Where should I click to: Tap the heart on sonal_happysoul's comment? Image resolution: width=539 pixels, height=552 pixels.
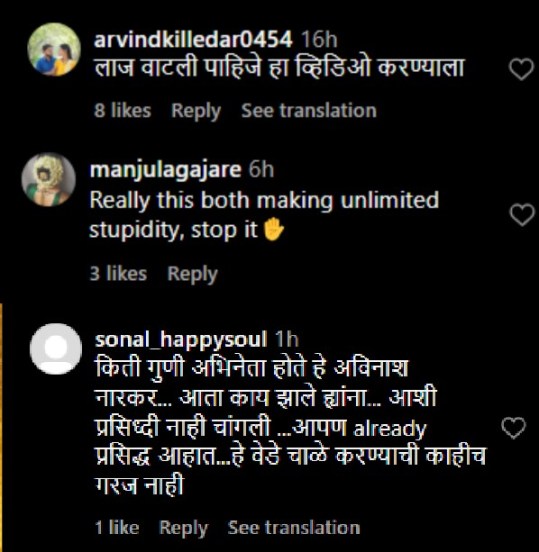[x=514, y=428]
